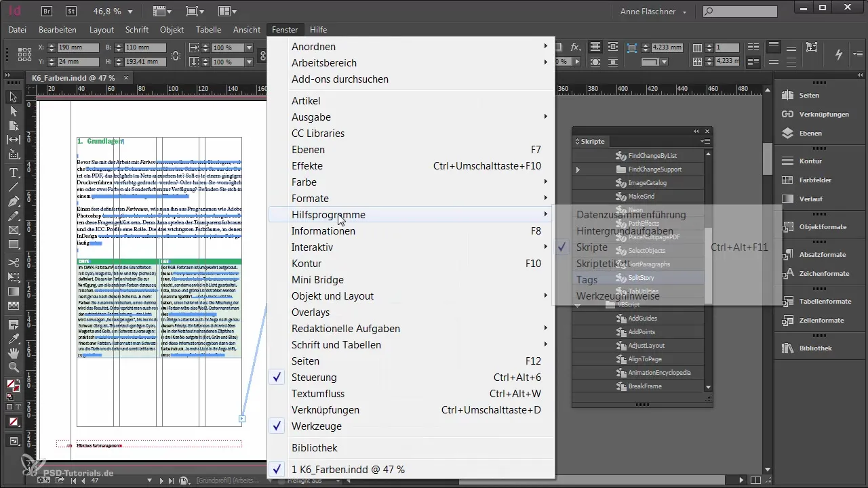The height and width of the screenshot is (488, 868).
Task: Click the X position input field
Action: [x=80, y=48]
